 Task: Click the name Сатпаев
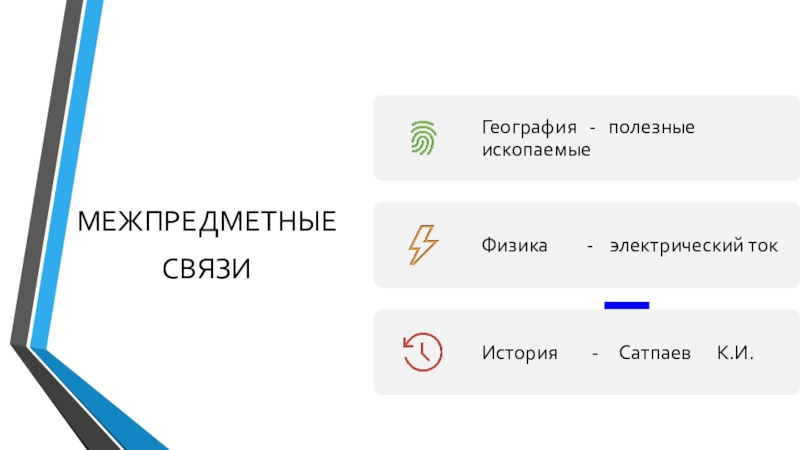point(654,353)
